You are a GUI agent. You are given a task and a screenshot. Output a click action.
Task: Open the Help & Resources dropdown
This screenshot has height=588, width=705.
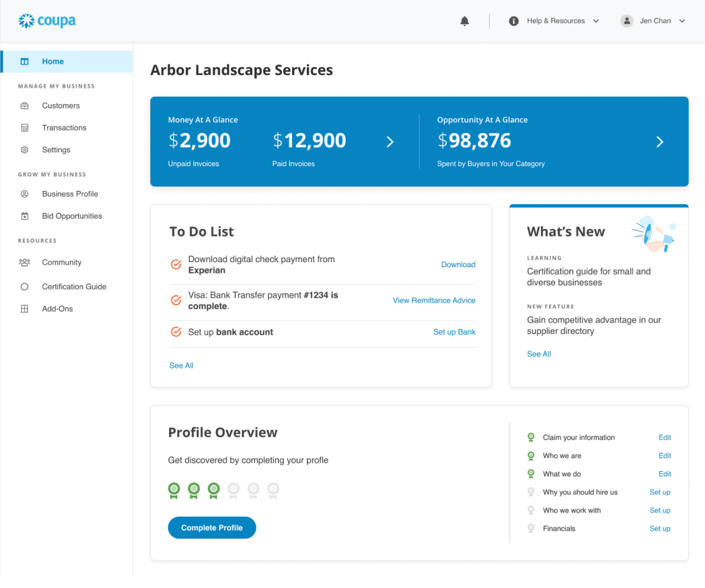(554, 21)
